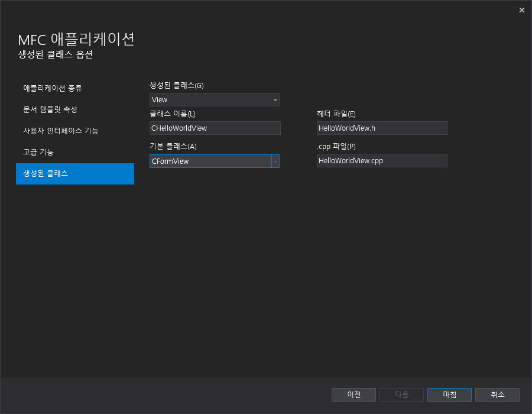Click the 클래스 이름(L) label
The image size is (532, 414).
173,114
